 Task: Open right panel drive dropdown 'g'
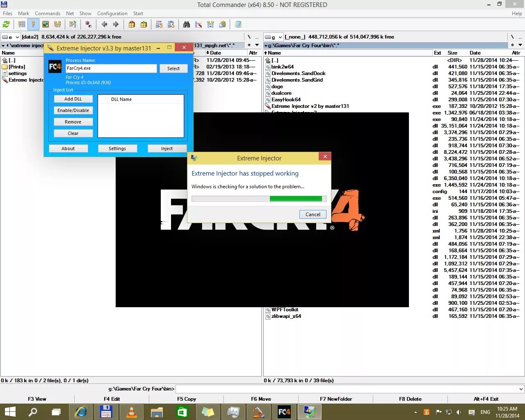(x=273, y=37)
